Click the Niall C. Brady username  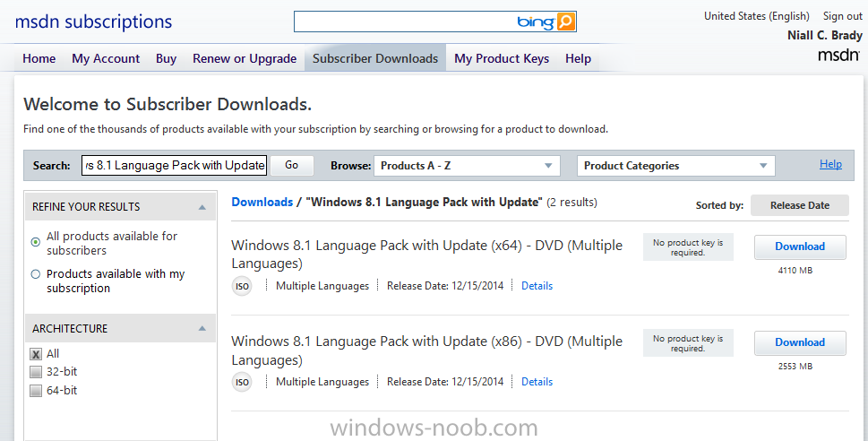[x=825, y=36]
